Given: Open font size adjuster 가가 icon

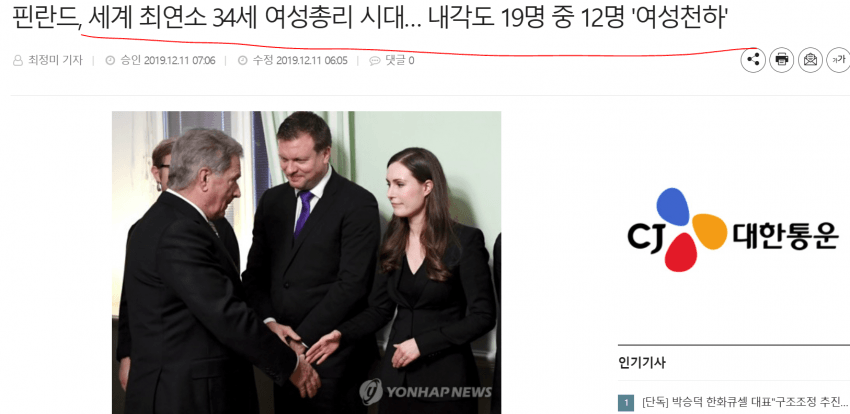Looking at the screenshot, I should pyautogui.click(x=838, y=60).
